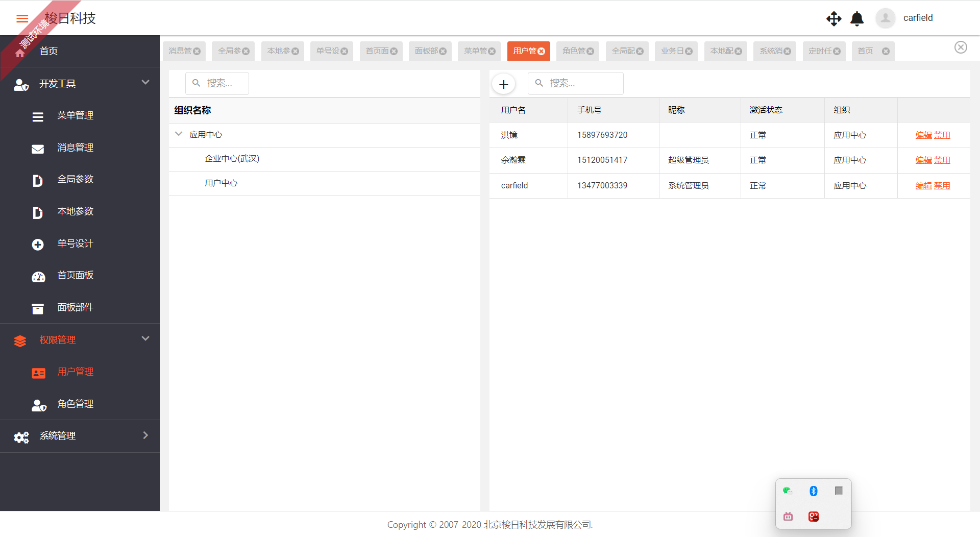The image size is (980, 537).
Task: Toggle the hamburger menu icon
Action: [x=22, y=19]
